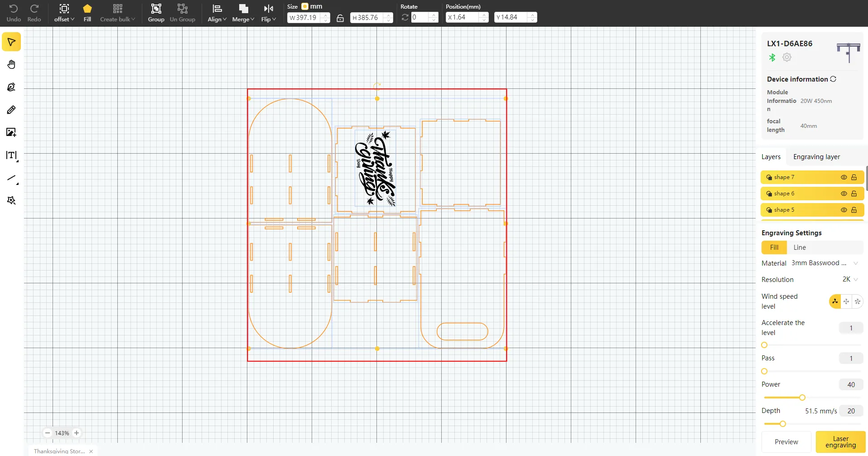This screenshot has height=456, width=868.
Task: Select the Line engraving mode
Action: [800, 247]
